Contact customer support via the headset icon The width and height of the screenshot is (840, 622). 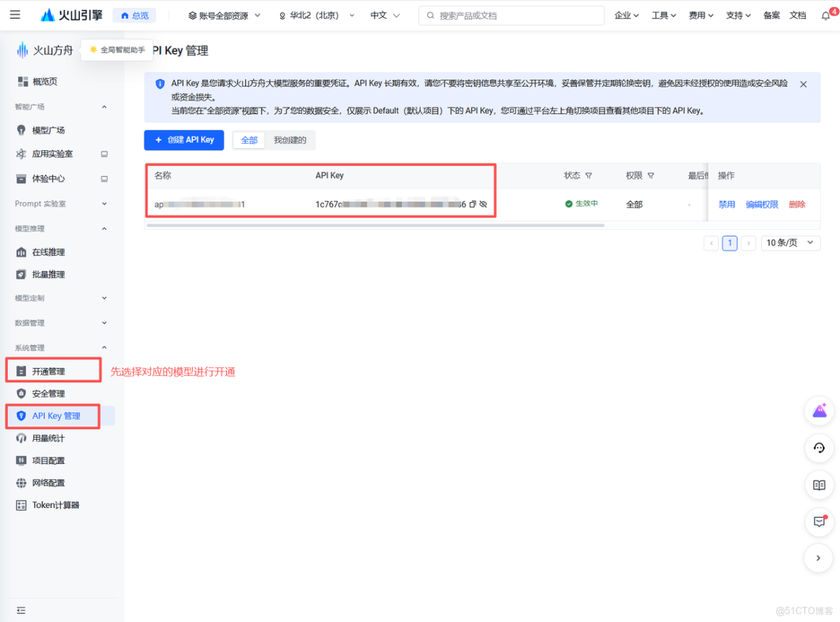819,448
